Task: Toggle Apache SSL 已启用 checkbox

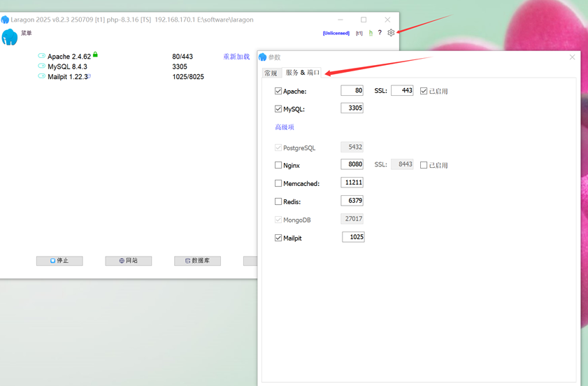Action: pyautogui.click(x=424, y=91)
